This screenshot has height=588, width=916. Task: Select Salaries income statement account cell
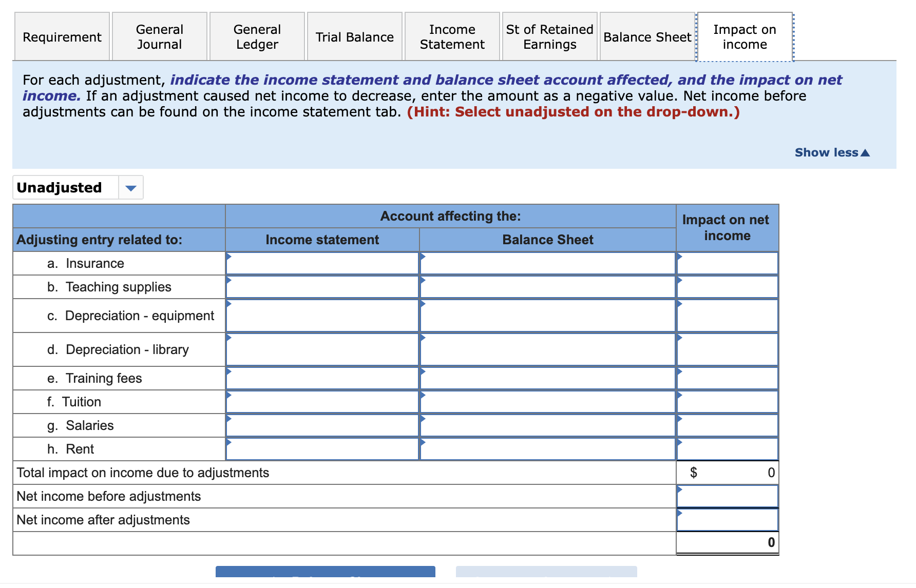coord(322,425)
